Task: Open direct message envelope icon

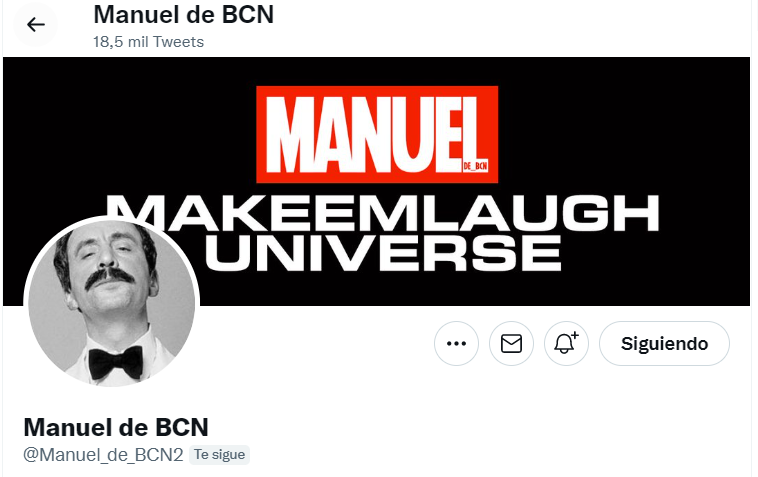Action: coord(511,344)
